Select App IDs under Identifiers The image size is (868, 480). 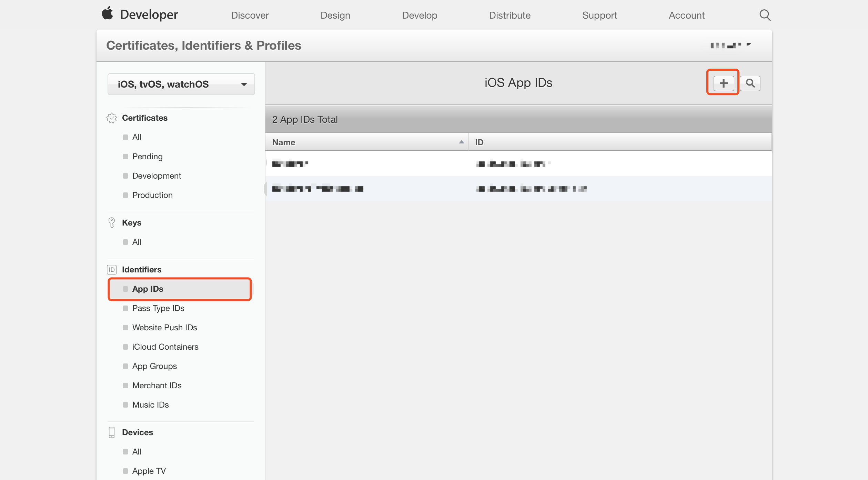(148, 289)
